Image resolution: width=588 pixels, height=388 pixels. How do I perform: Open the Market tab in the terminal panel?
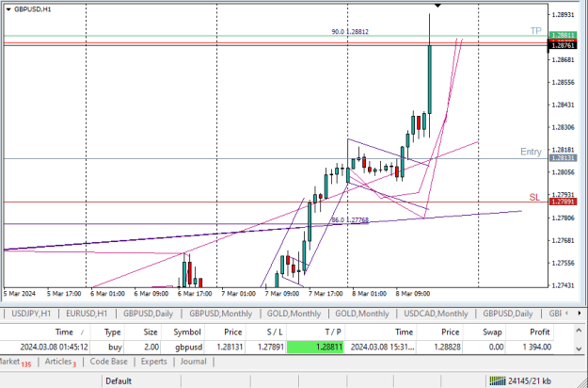15,363
